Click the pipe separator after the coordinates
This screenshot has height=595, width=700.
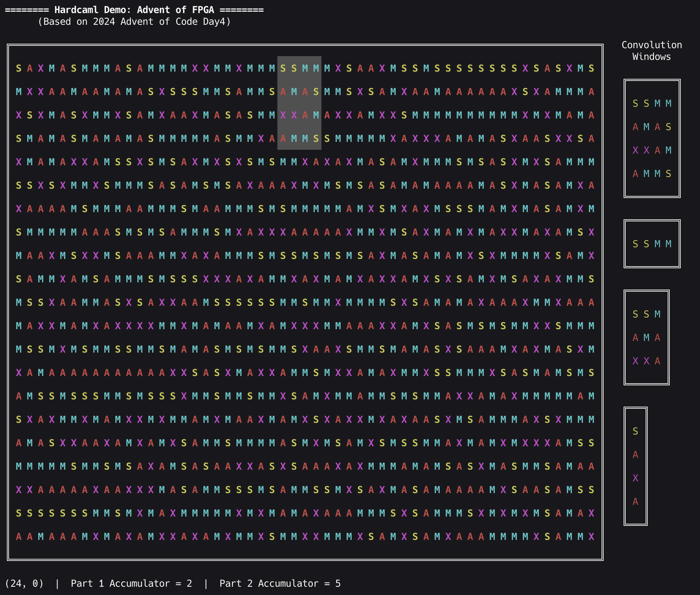click(x=57, y=583)
